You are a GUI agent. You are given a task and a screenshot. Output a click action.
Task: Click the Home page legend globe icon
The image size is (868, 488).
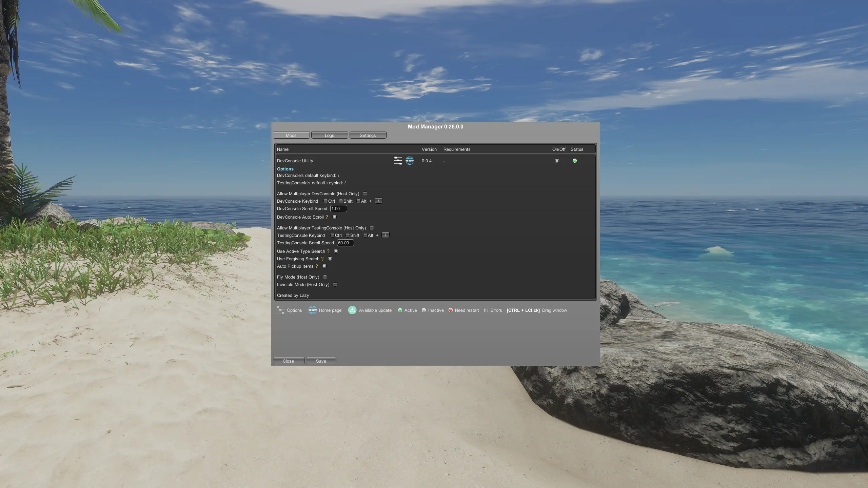[x=312, y=310]
